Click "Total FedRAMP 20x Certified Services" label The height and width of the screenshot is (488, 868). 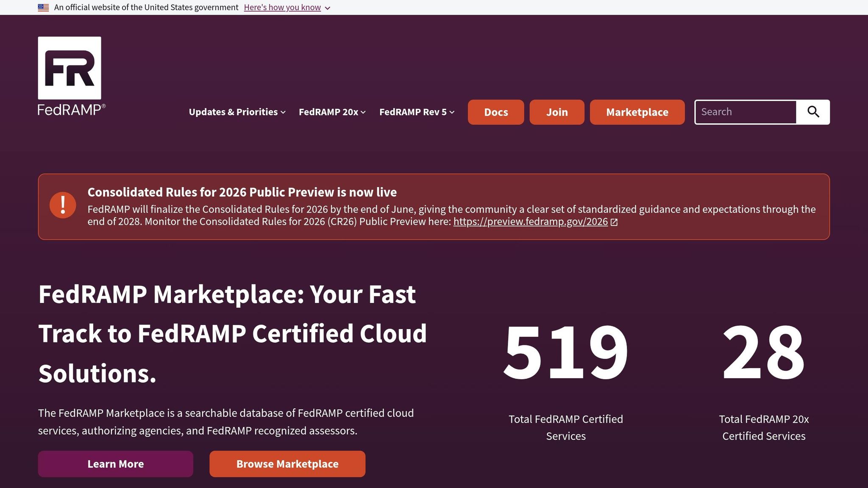coord(764,427)
